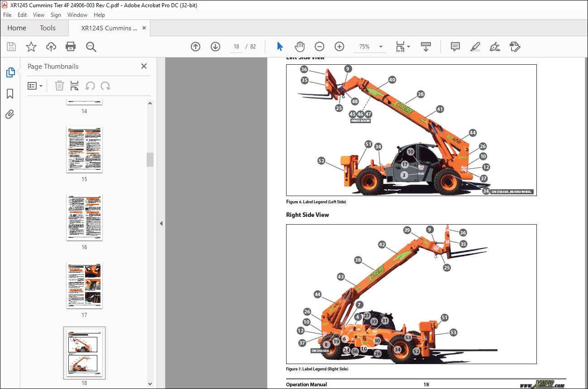
Task: Click the scrolling mode toolbar icon
Action: click(425, 47)
